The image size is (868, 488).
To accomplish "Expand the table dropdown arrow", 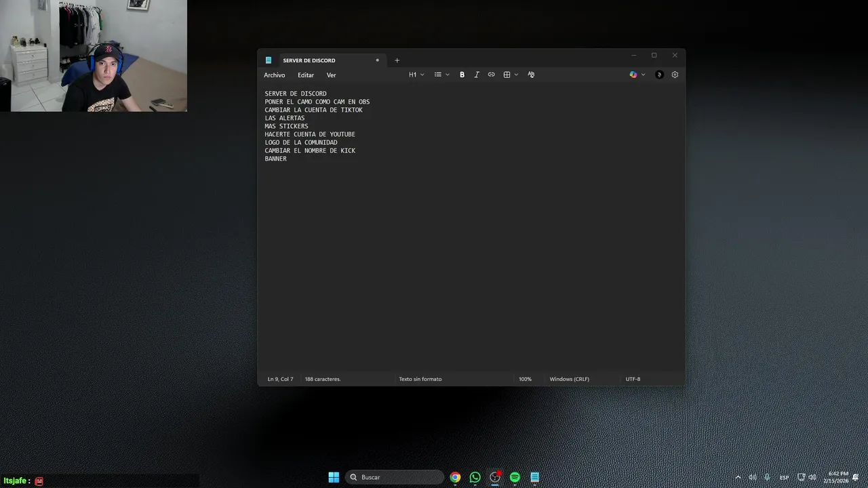I will [x=516, y=75].
